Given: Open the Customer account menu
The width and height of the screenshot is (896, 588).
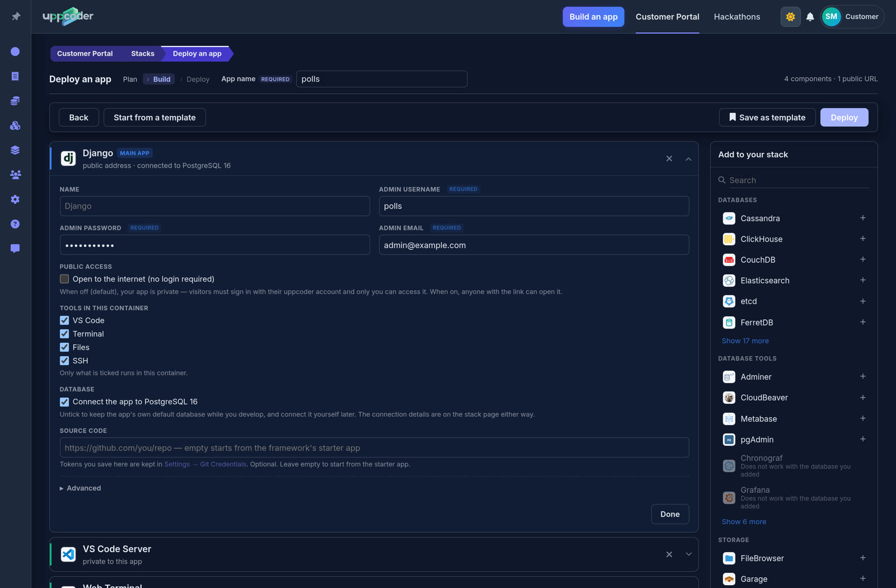Looking at the screenshot, I should [x=852, y=17].
